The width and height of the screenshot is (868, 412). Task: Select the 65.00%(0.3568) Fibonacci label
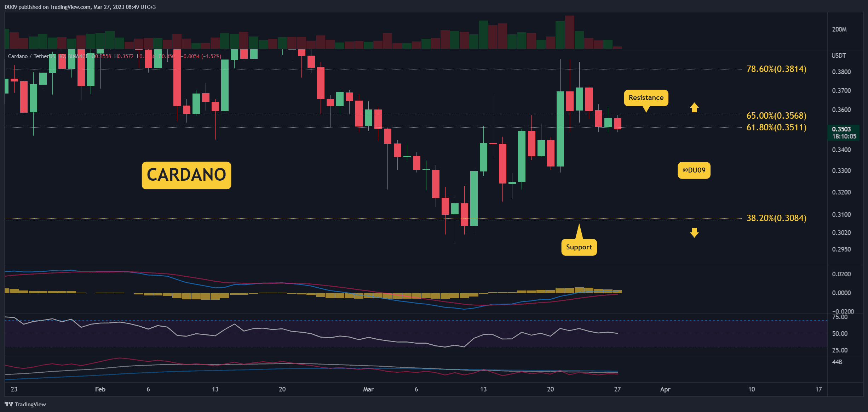(x=776, y=115)
